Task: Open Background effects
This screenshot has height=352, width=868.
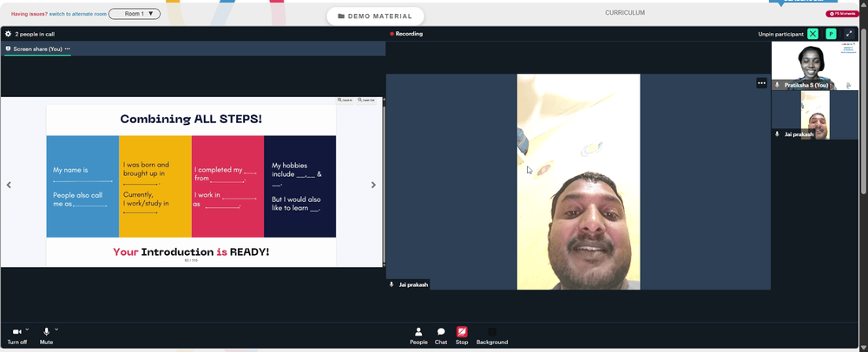Action: pyautogui.click(x=491, y=336)
